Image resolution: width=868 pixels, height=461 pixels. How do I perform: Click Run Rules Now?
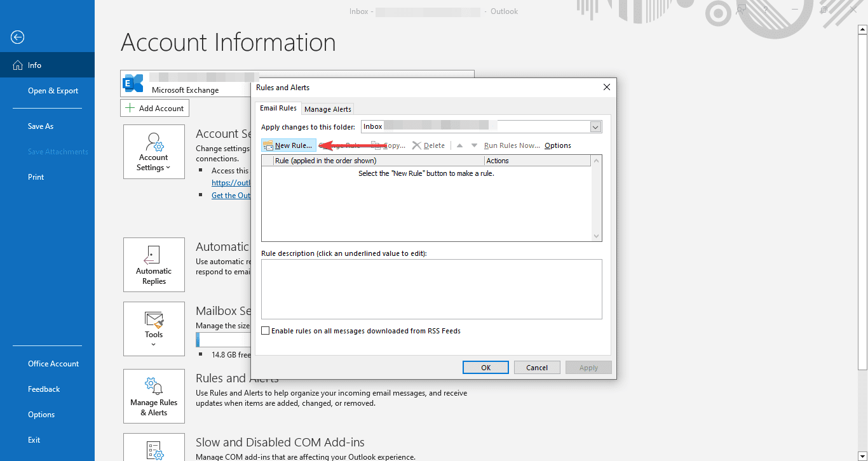pos(511,145)
